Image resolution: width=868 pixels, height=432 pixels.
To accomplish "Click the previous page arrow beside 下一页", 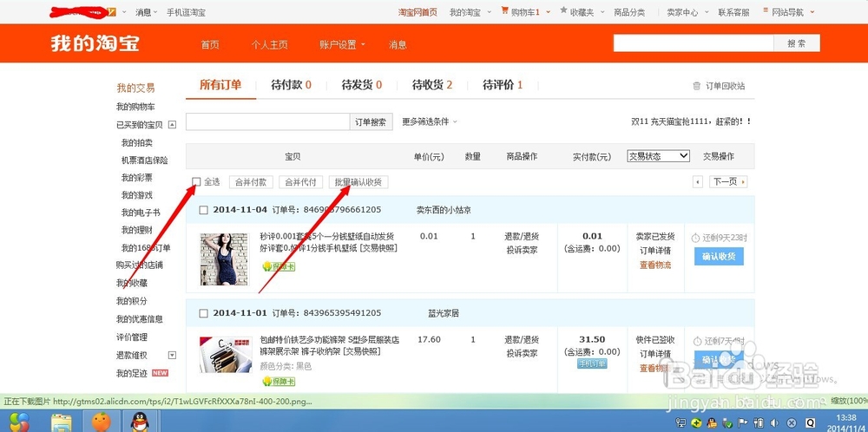I will (x=698, y=182).
